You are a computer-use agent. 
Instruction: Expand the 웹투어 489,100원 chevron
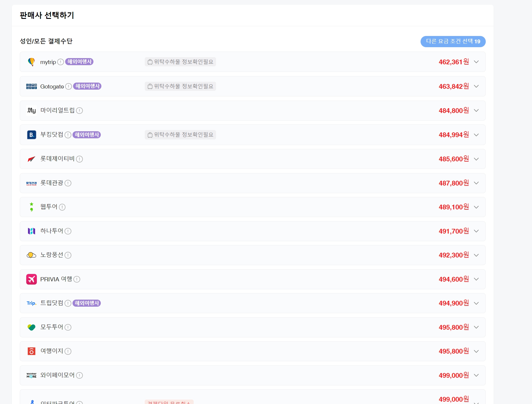[x=476, y=207]
